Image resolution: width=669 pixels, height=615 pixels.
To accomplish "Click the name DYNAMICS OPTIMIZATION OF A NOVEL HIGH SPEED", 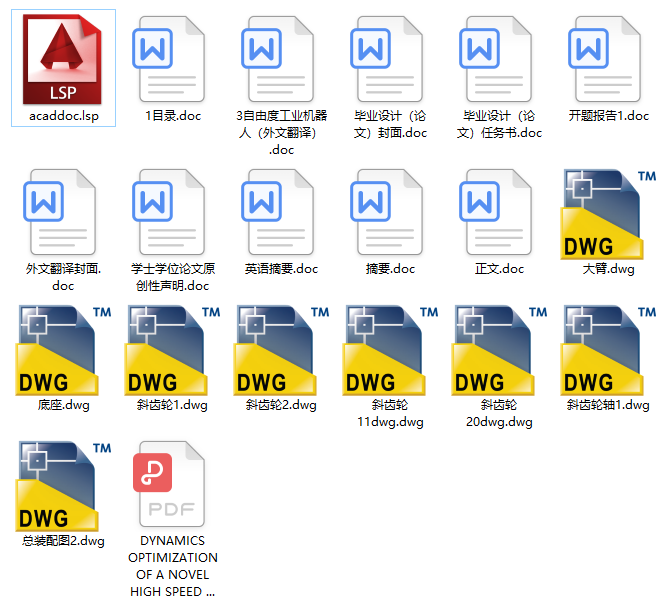I will coord(173,566).
